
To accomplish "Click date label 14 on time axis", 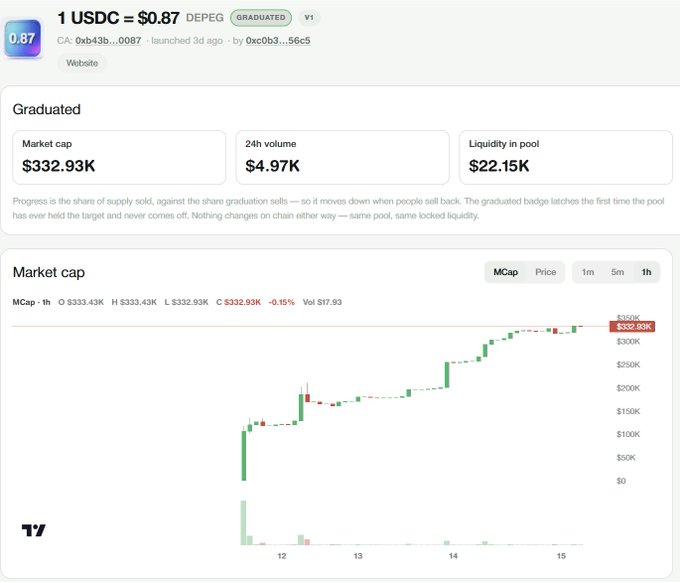I will [x=453, y=556].
